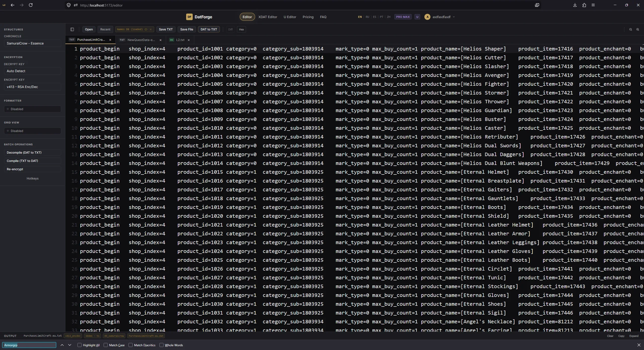Go to the Pricing page

click(x=308, y=17)
